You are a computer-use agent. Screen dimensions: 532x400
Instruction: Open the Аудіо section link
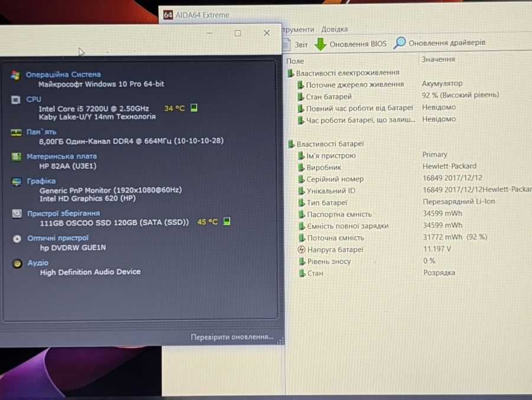pyautogui.click(x=38, y=263)
